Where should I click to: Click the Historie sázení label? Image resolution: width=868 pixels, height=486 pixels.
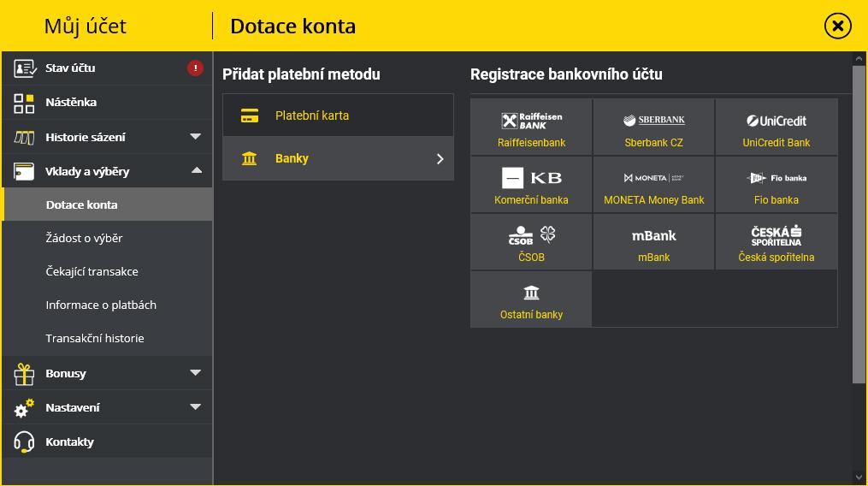point(86,137)
